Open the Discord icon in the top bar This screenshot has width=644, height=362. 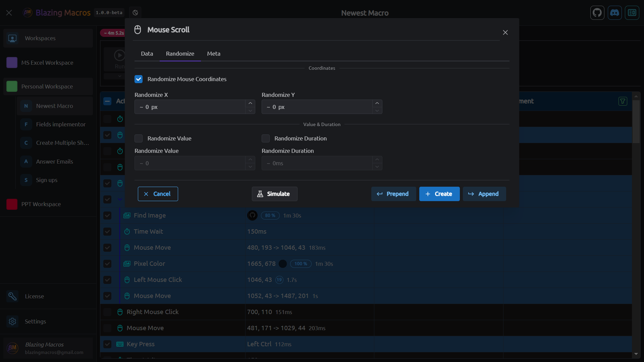coord(615,13)
